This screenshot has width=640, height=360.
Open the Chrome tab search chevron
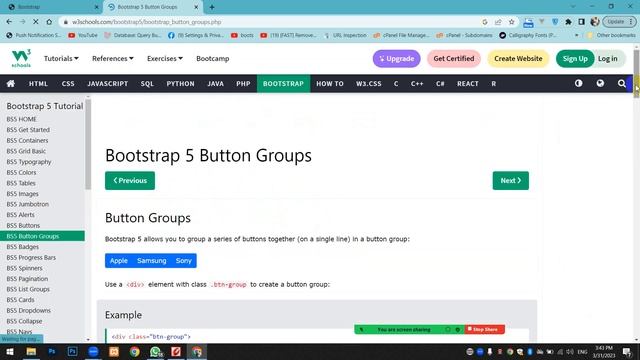573,7
